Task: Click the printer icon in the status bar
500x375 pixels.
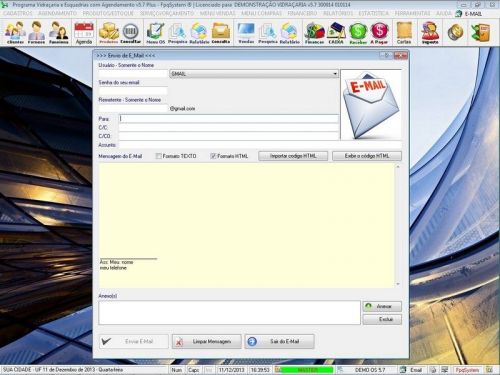Action: (433, 370)
